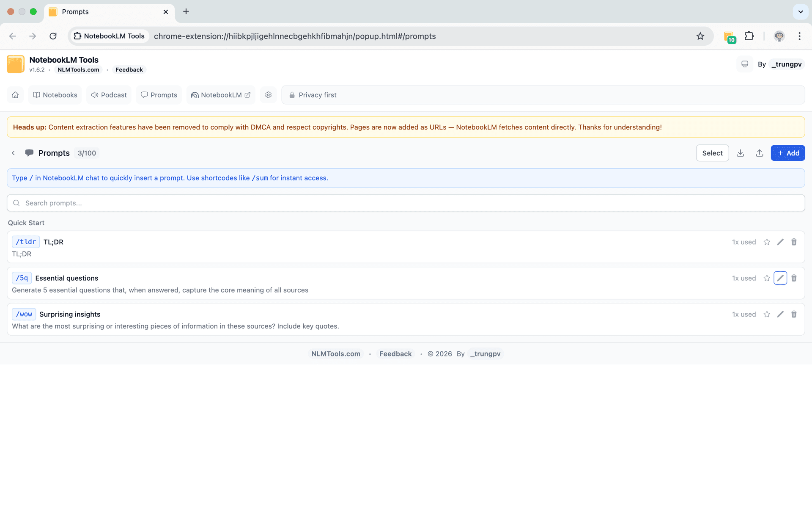Expand the dropdown chevron at the top right
Screen dimensions: 812x508
[x=801, y=12]
